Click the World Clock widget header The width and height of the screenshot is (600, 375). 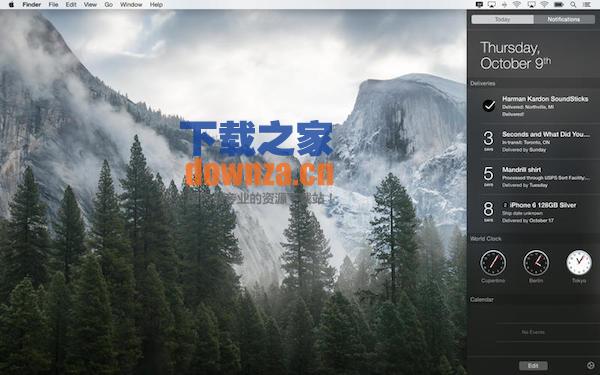[486, 239]
